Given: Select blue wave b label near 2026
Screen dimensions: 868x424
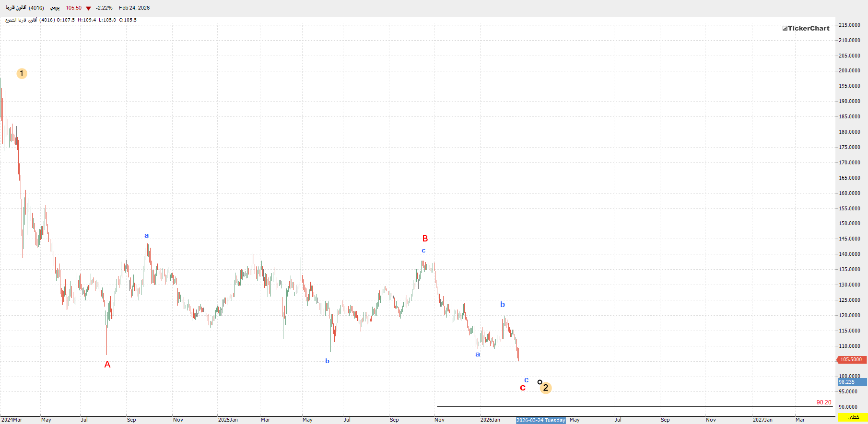Looking at the screenshot, I should tap(502, 305).
